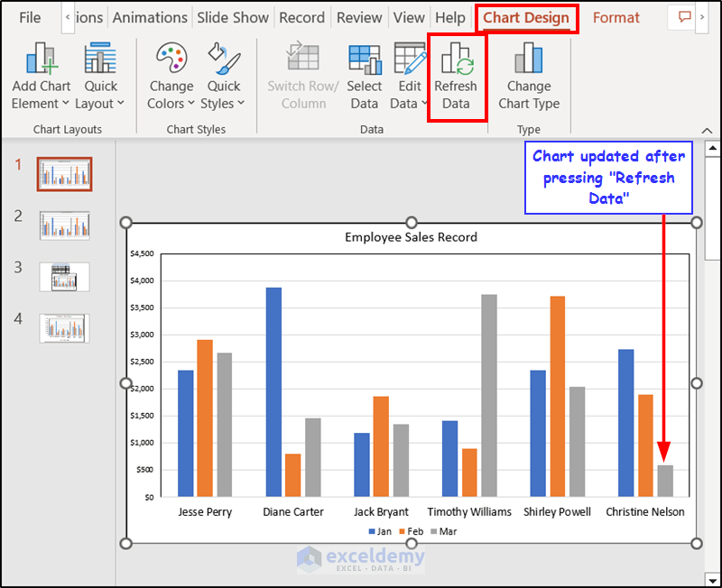The height and width of the screenshot is (588, 722).
Task: Click the $4,500 axis value label
Action: tap(142, 253)
